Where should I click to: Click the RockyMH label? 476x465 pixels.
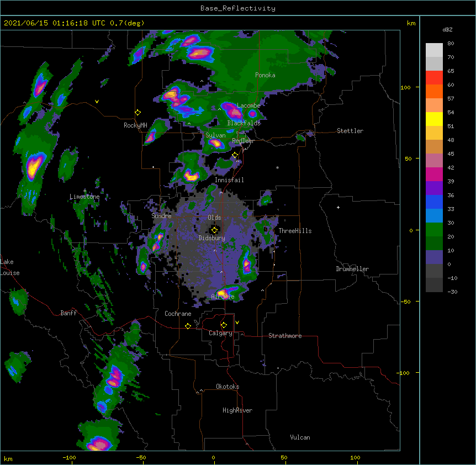(135, 125)
